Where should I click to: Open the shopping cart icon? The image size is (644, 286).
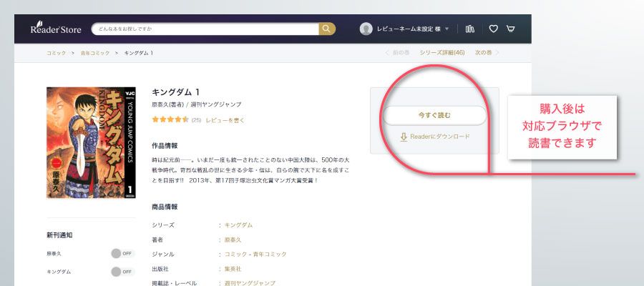coord(510,29)
